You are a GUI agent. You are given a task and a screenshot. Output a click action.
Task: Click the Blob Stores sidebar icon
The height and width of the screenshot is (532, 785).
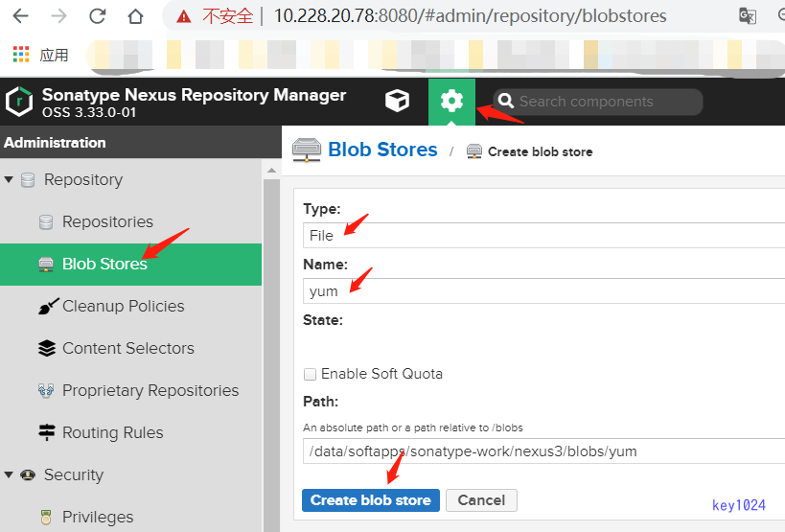(46, 265)
